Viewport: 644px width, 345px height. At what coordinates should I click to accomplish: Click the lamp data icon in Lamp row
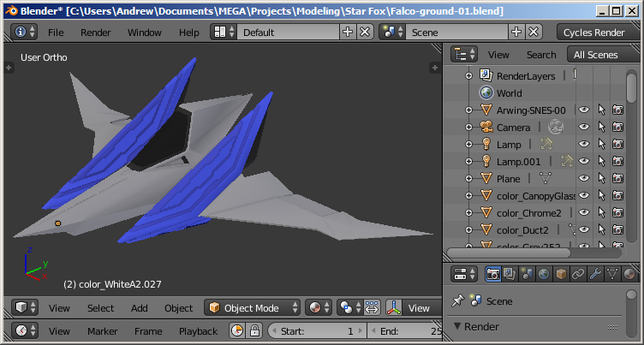pyautogui.click(x=546, y=144)
